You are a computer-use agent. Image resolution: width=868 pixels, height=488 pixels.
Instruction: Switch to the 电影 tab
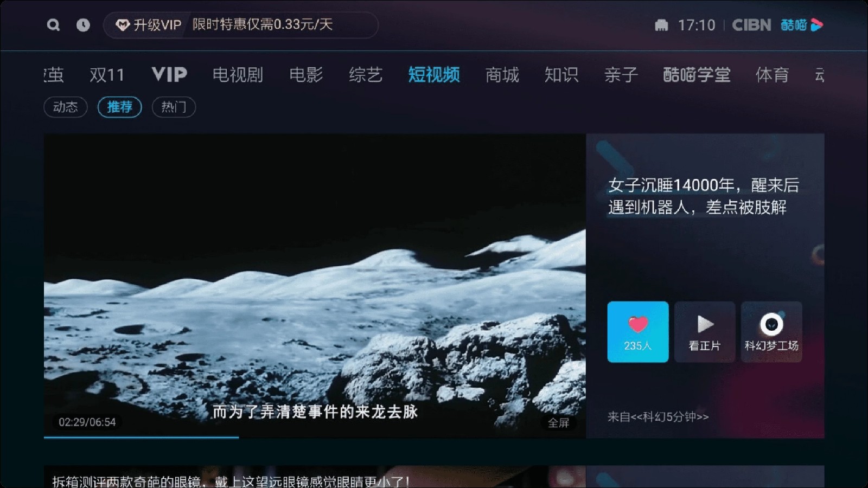[x=307, y=75]
